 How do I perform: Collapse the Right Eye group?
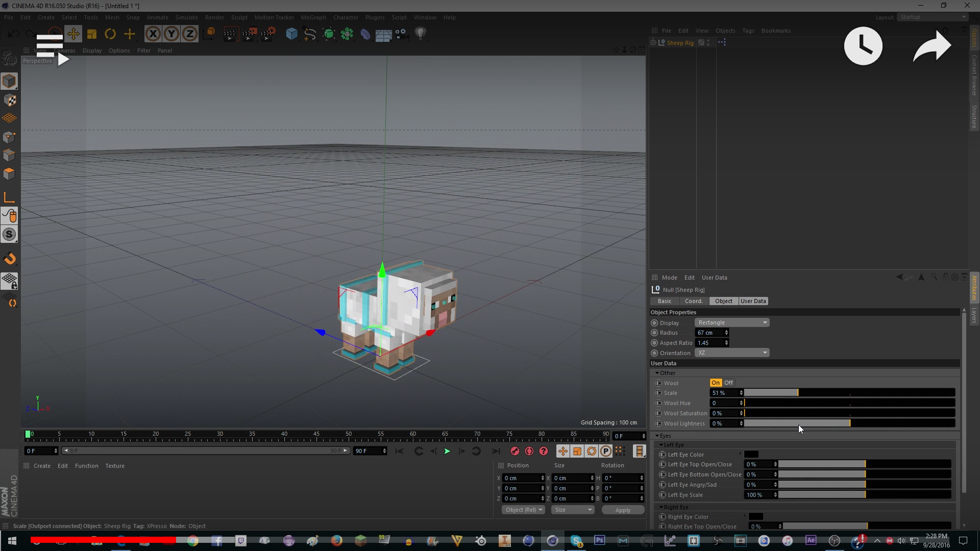click(661, 507)
